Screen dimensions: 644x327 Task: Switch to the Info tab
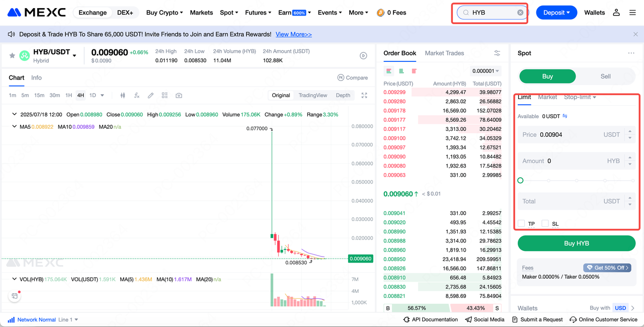click(36, 77)
